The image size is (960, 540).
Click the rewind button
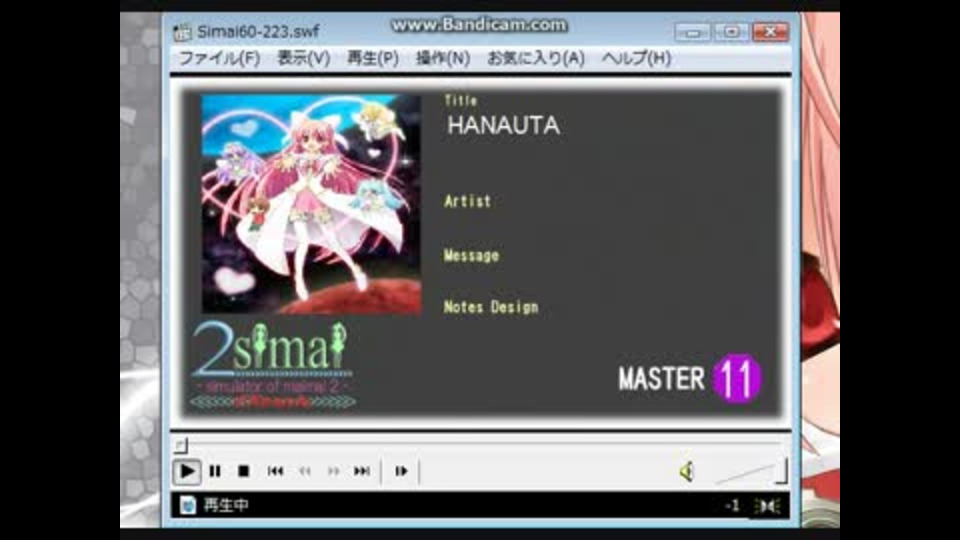[305, 471]
